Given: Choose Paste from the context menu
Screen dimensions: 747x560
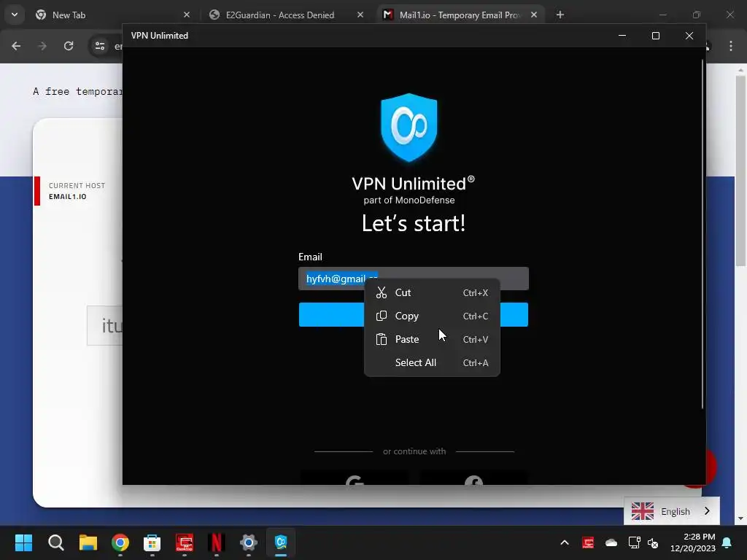Looking at the screenshot, I should [432, 339].
